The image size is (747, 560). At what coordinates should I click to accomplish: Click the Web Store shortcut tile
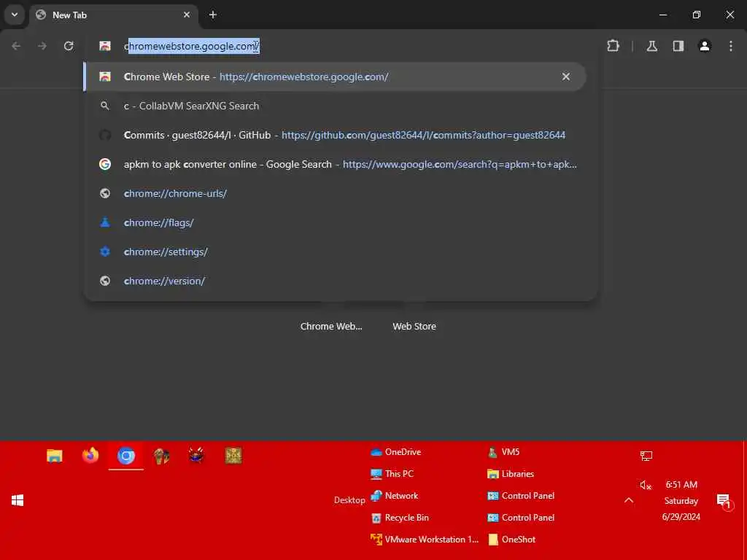[414, 326]
